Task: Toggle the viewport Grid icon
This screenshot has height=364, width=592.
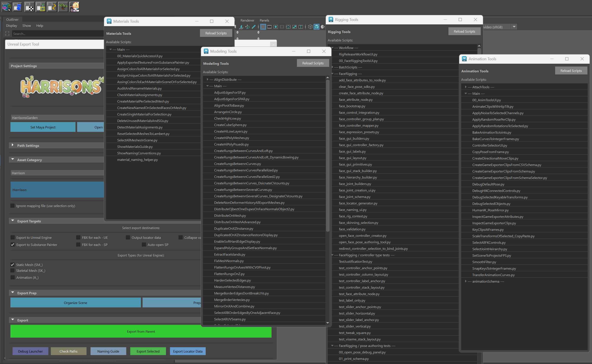Action: tap(263, 27)
